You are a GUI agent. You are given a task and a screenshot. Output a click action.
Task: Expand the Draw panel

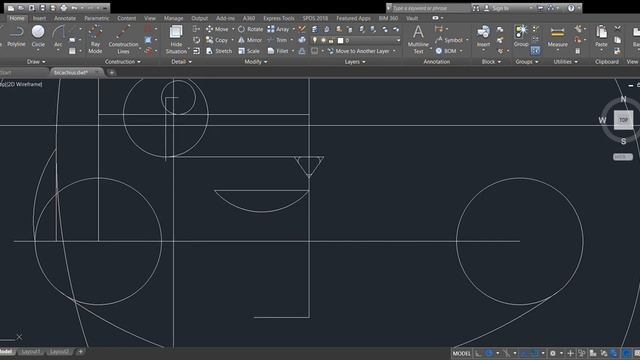tap(36, 62)
